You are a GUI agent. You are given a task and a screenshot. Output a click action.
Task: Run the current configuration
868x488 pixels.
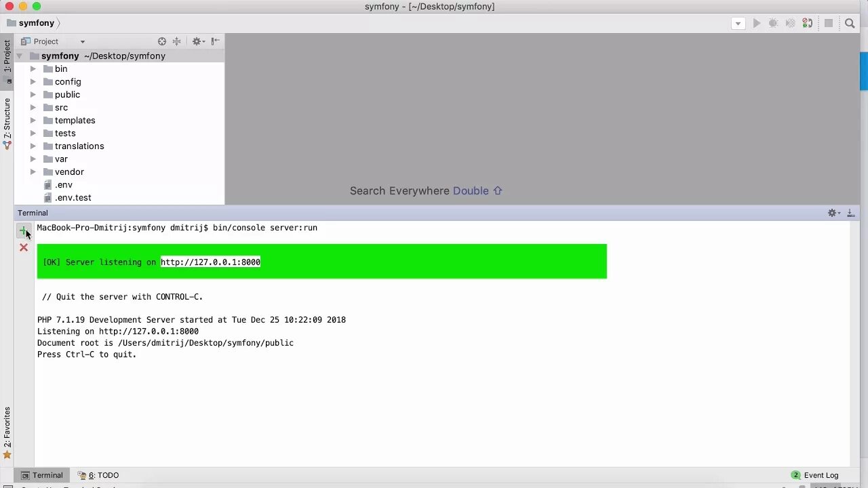(x=757, y=23)
